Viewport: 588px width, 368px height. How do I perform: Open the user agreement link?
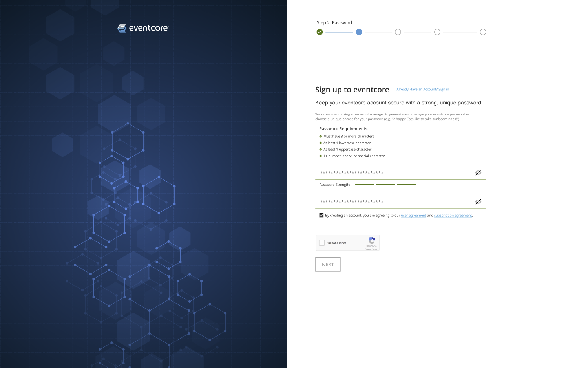413,216
